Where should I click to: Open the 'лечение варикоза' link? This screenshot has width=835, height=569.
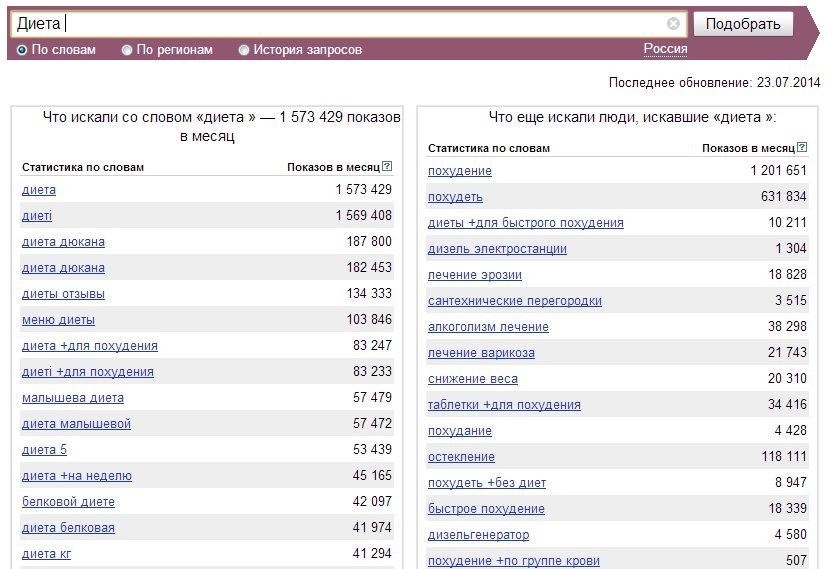point(481,353)
